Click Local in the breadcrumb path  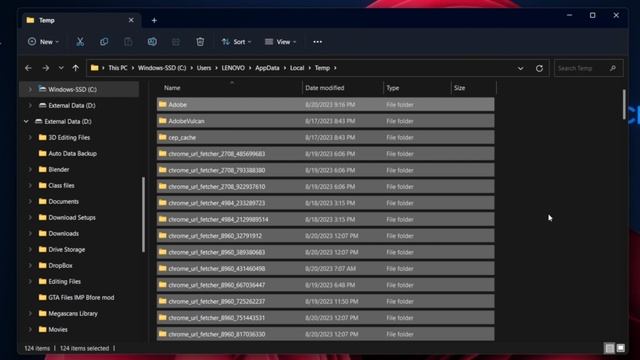[x=297, y=68]
